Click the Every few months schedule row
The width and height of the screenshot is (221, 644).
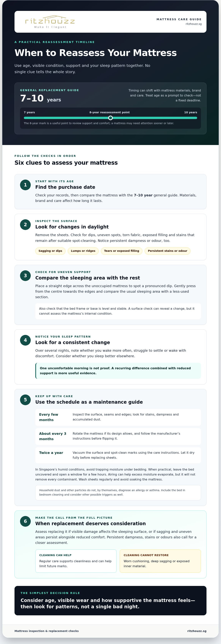click(x=118, y=417)
